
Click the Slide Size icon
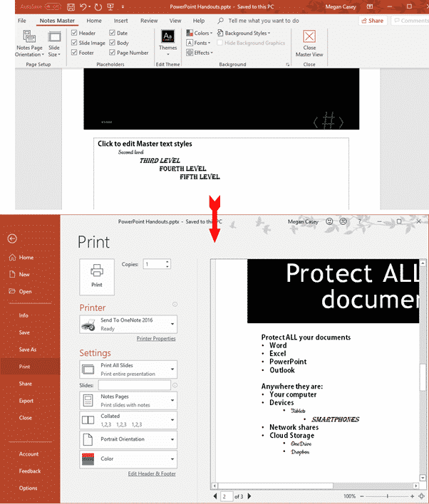point(54,43)
